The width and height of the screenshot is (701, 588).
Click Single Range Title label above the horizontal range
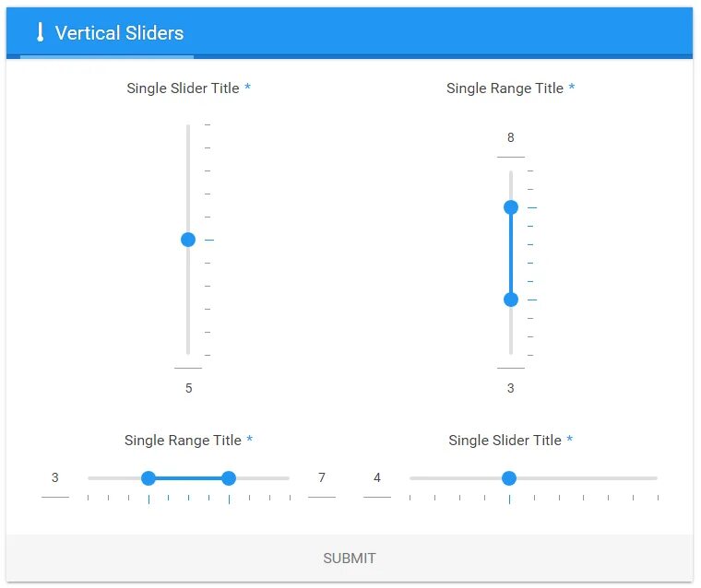(x=183, y=441)
